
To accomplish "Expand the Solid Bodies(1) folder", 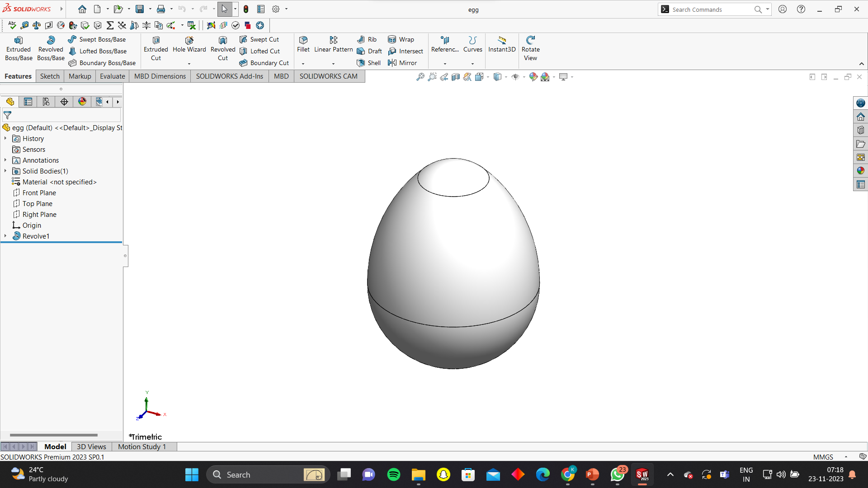I will [x=5, y=171].
